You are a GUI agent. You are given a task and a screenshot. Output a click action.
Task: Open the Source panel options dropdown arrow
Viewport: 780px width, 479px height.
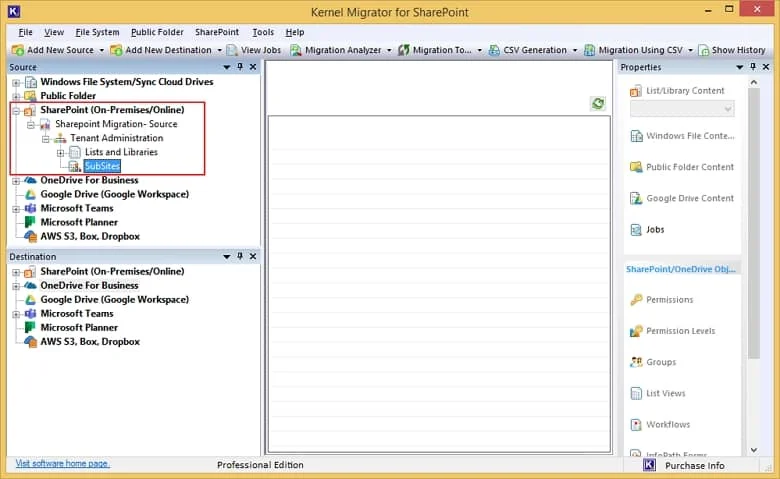[x=227, y=67]
